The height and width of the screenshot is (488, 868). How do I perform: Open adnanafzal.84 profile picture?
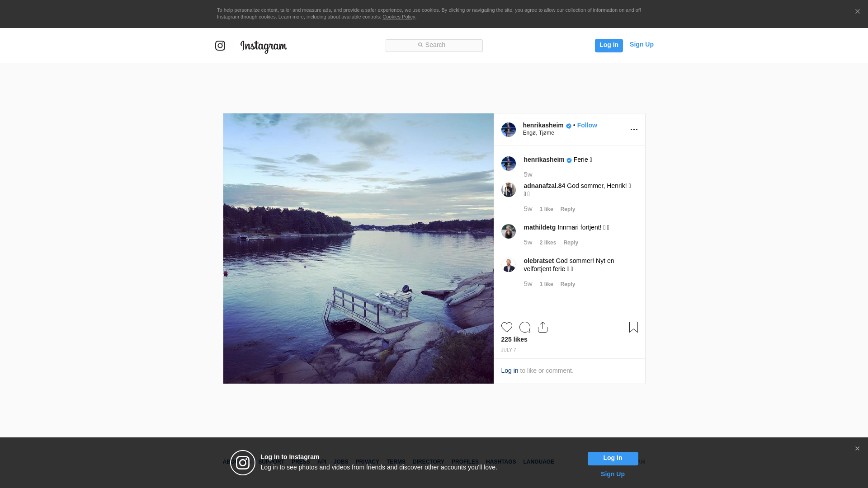point(509,190)
